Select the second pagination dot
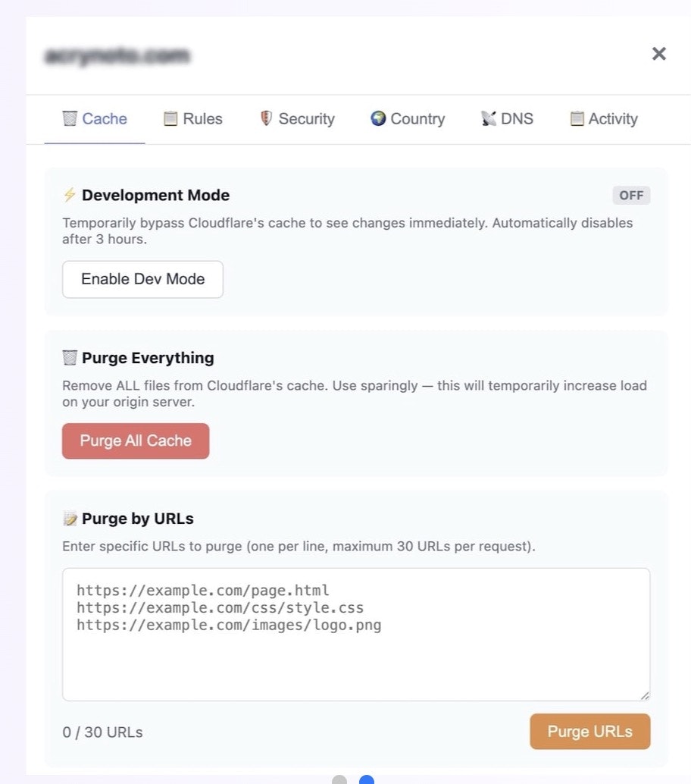691x784 pixels. pyautogui.click(x=367, y=779)
